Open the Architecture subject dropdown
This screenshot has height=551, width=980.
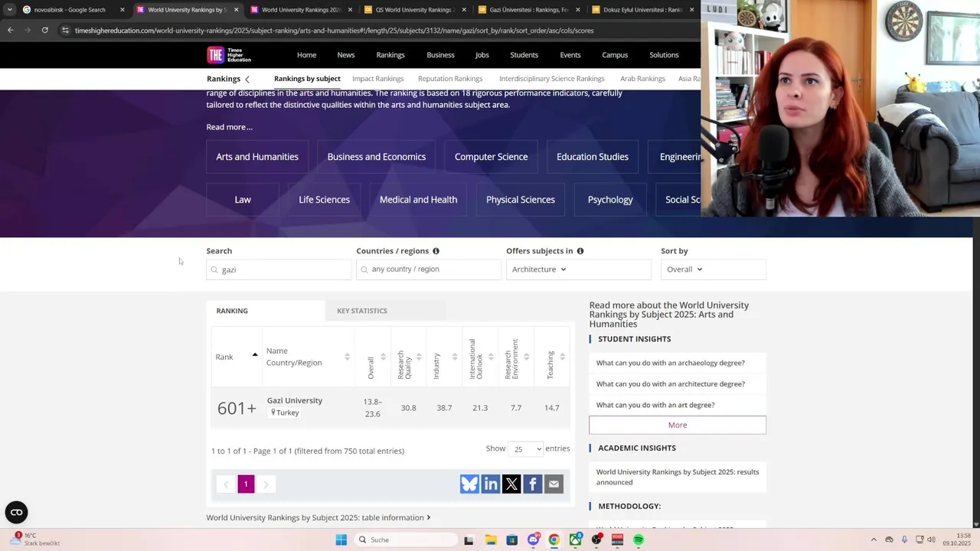click(x=578, y=269)
